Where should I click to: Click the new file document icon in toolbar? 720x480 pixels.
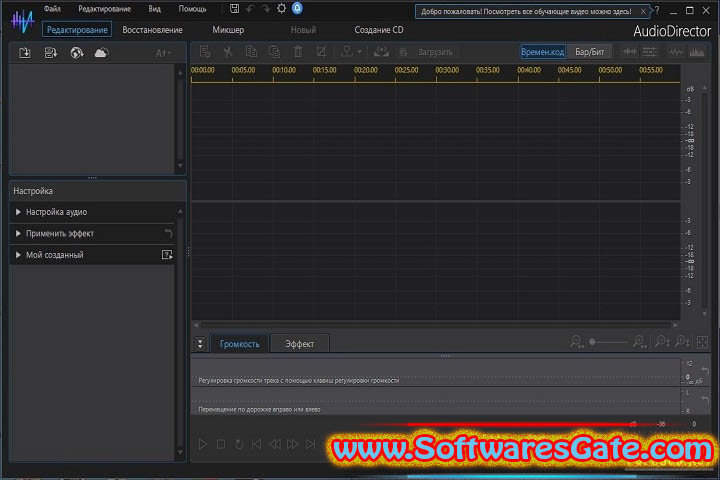click(x=205, y=52)
